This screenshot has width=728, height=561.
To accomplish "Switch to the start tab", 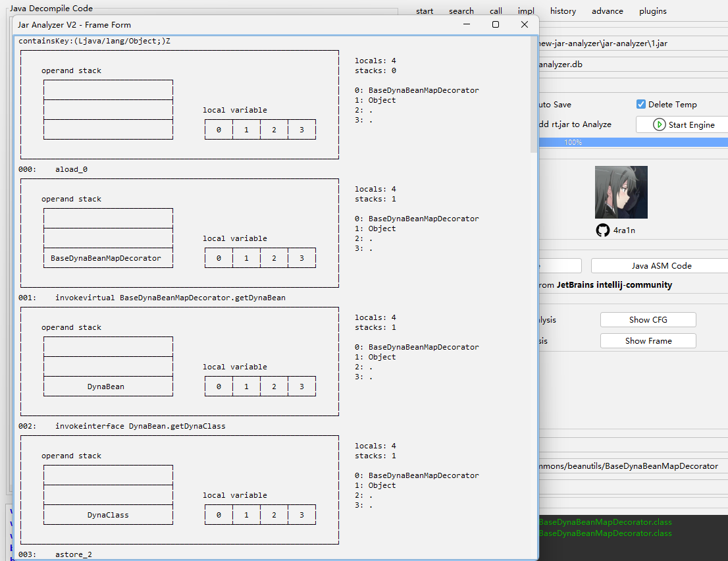I will (425, 11).
